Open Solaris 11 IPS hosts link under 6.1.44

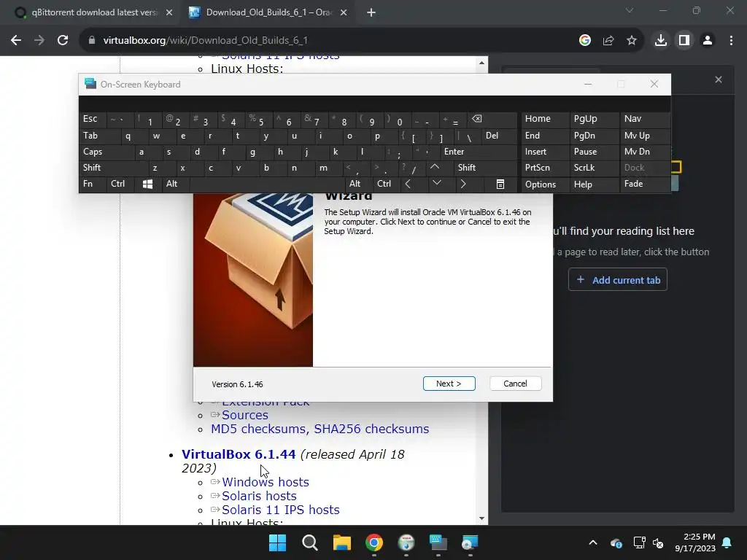pyautogui.click(x=281, y=510)
